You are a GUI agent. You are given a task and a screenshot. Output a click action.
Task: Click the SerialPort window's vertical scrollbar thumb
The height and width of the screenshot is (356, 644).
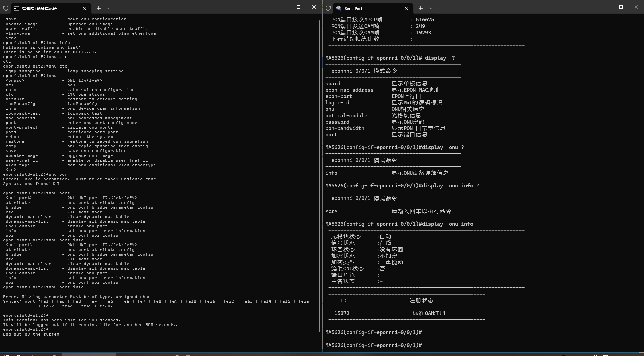click(x=642, y=64)
